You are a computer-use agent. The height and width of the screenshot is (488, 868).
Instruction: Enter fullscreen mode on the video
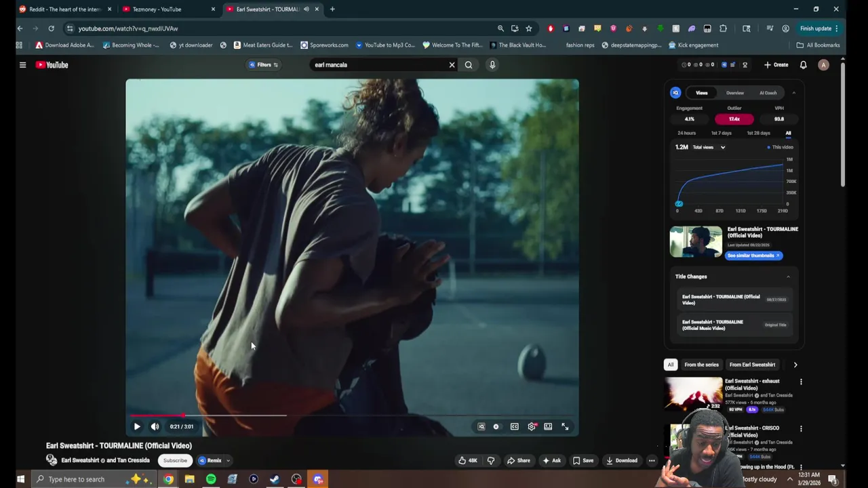565,426
